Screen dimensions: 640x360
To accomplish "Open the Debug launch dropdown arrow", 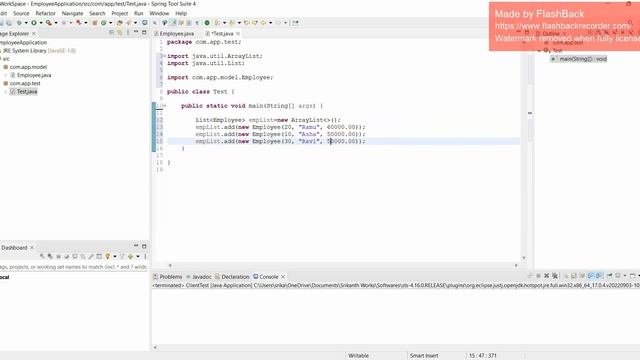I will 26,23.
